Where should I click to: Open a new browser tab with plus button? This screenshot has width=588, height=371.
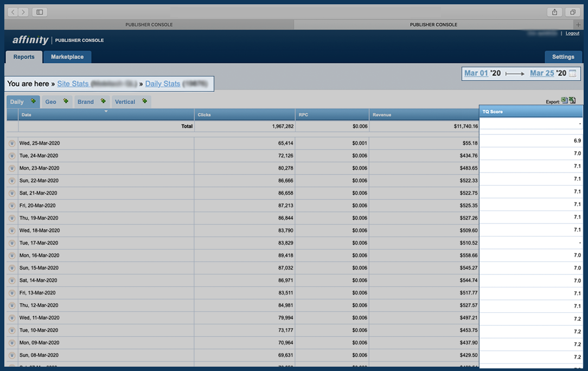[578, 24]
